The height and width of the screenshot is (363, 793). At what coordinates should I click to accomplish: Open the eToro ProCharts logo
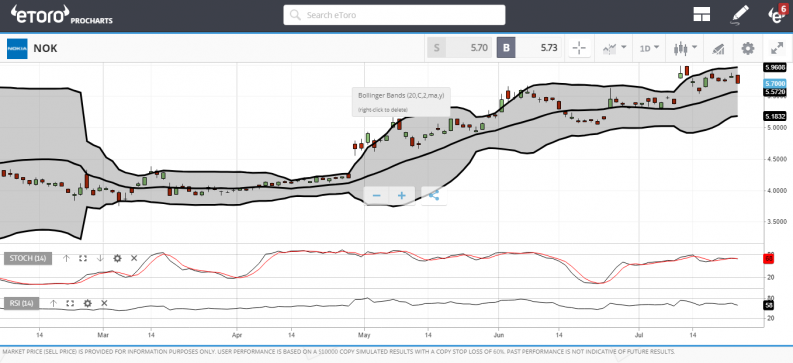click(62, 15)
